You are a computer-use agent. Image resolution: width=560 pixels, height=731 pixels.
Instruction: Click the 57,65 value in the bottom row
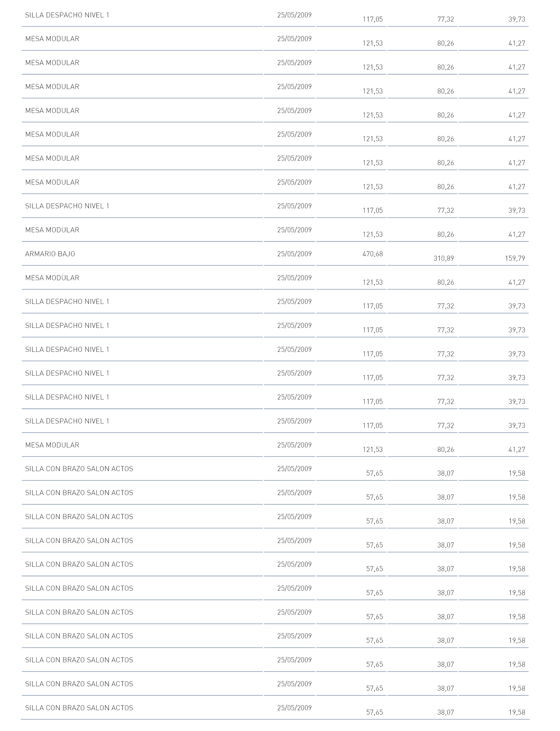click(x=375, y=712)
